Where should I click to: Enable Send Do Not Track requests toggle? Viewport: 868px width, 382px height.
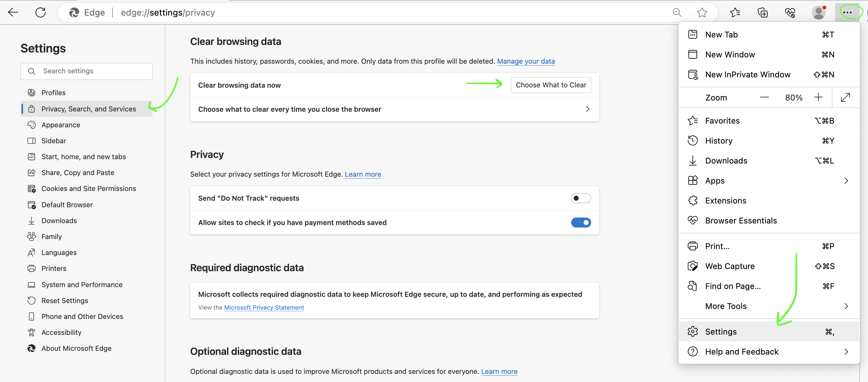click(581, 198)
